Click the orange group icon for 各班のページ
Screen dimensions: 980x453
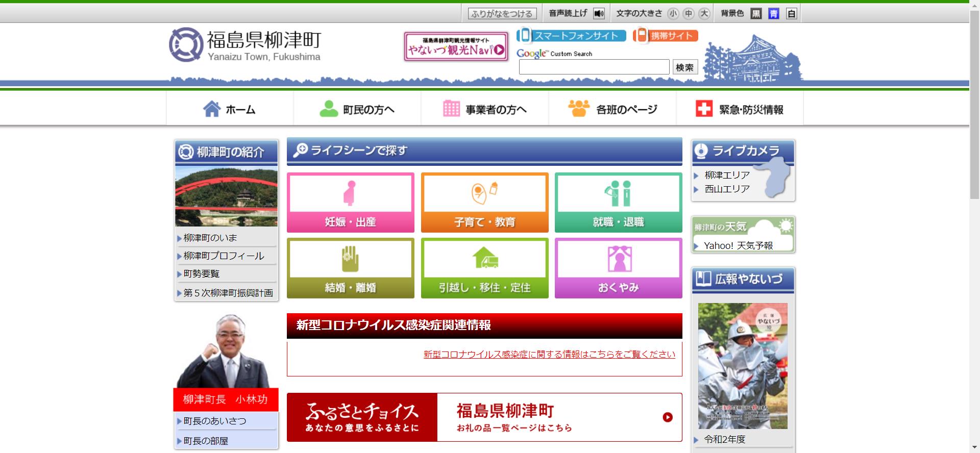[579, 108]
